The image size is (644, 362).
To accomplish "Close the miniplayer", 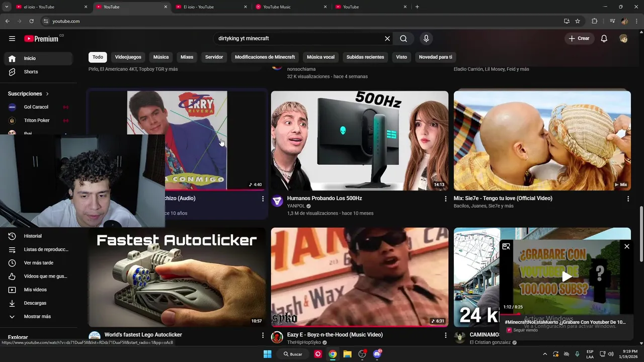I will click(627, 246).
